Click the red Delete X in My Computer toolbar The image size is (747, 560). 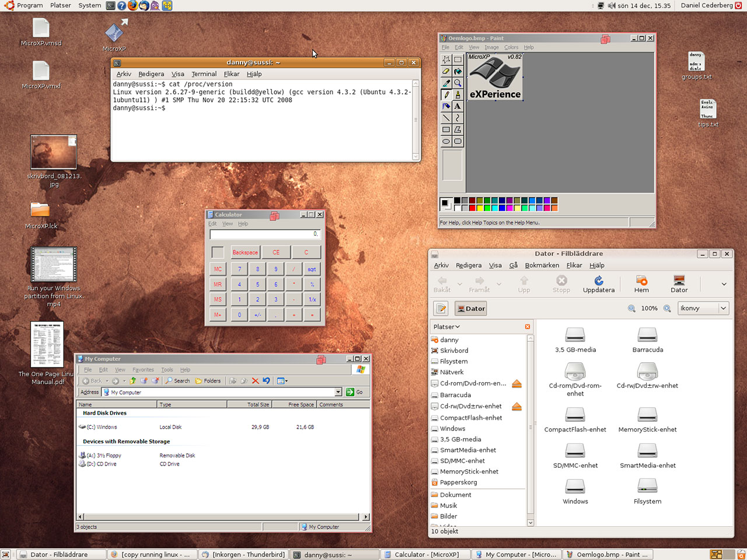click(255, 381)
